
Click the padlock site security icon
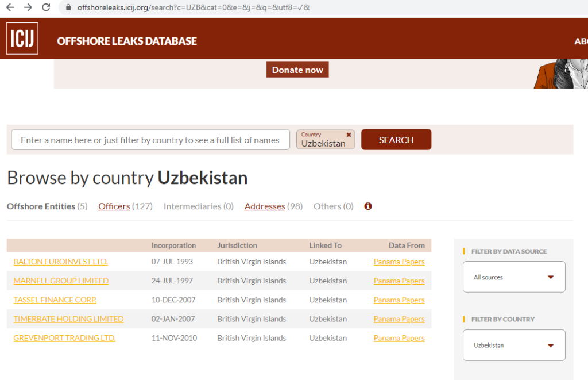point(68,8)
